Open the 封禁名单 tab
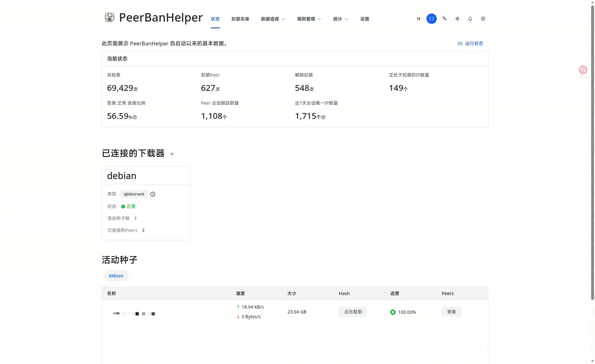Screen dimensions: 595x364 pos(240,19)
